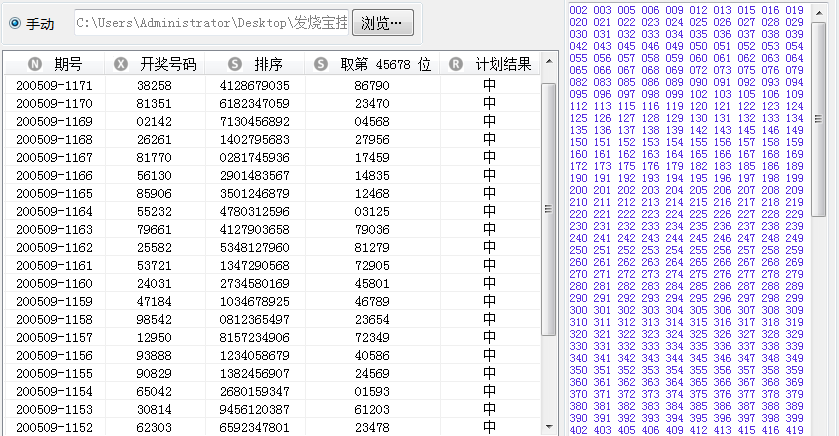Click extracted digits 86790

point(372,86)
